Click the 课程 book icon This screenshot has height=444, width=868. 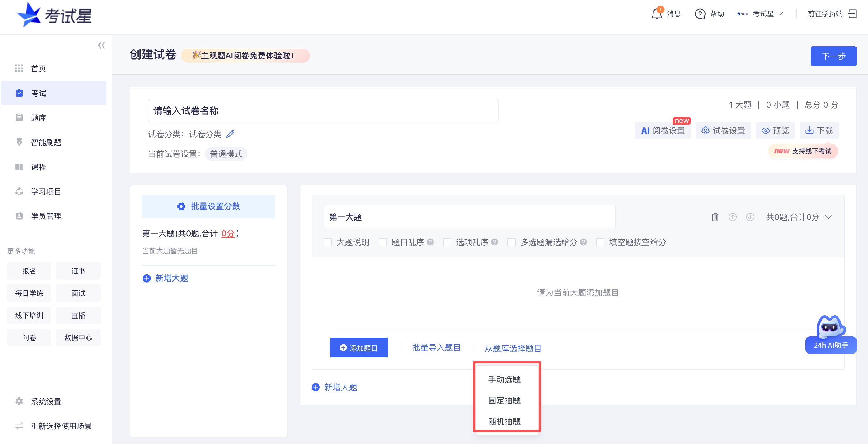19,166
